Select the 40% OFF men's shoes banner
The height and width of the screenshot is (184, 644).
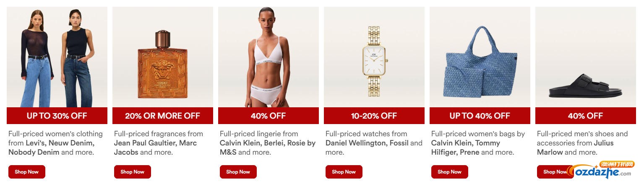point(586,116)
